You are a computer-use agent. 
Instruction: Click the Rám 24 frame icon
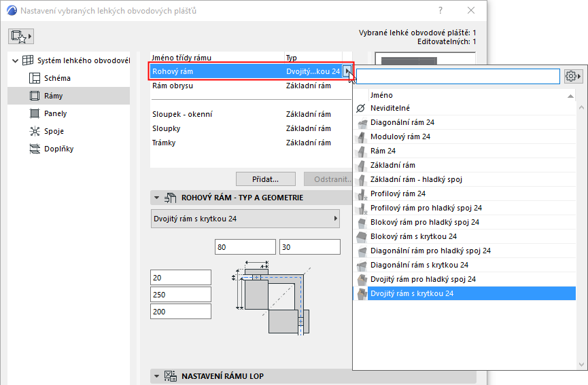pos(362,151)
